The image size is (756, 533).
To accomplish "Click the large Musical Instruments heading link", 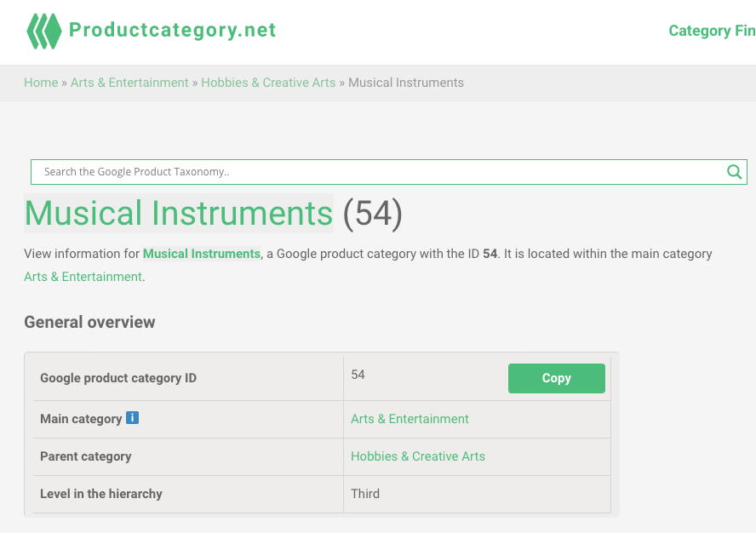I will point(179,213).
